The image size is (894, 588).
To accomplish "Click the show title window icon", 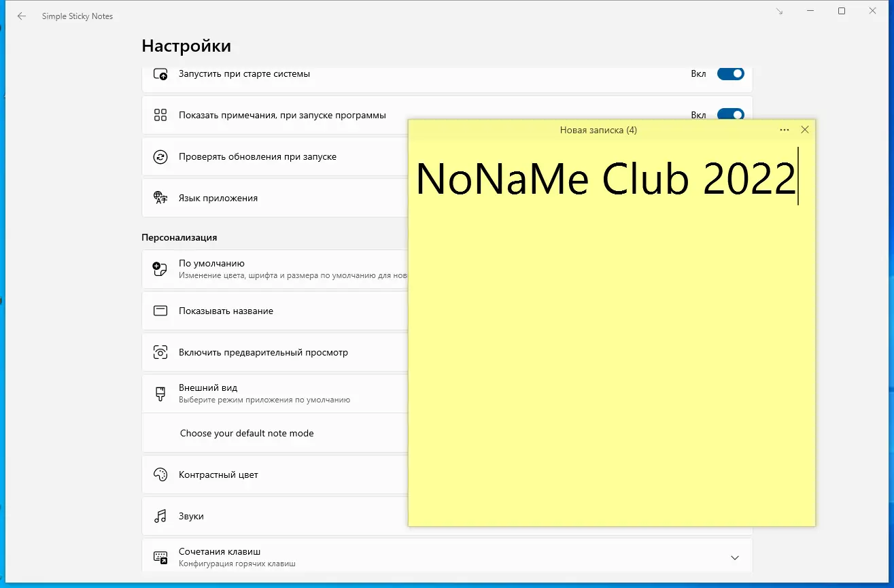I will point(160,311).
